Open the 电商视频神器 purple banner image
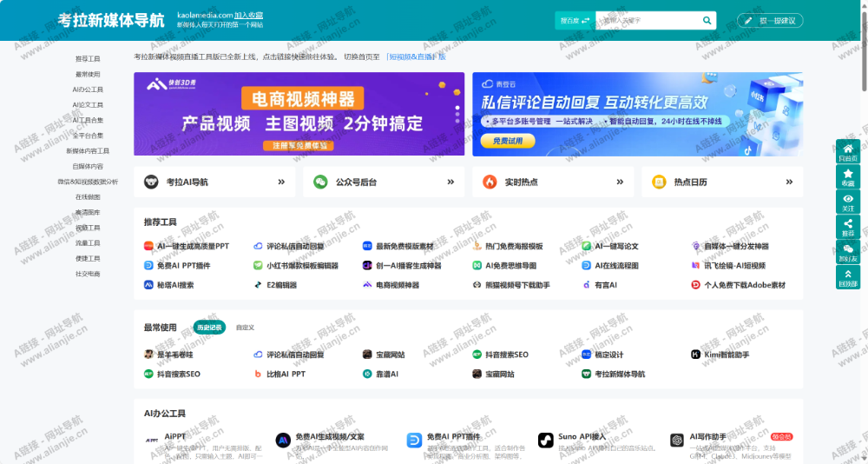 coord(299,114)
